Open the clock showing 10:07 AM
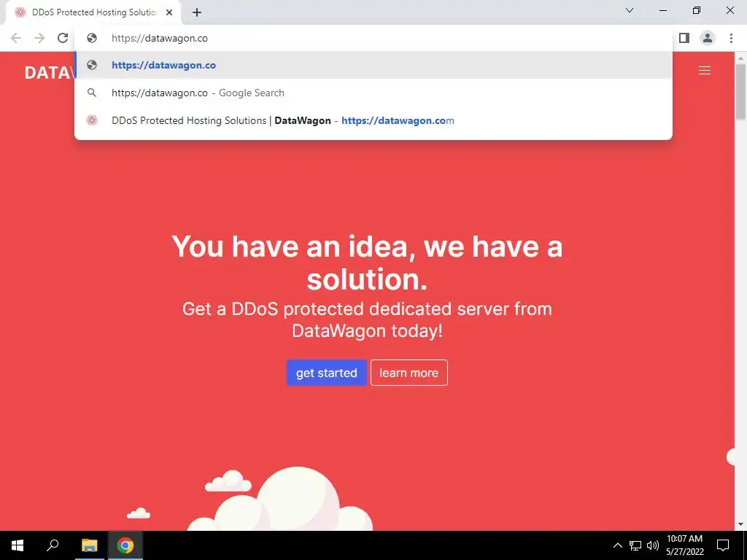 tap(684, 545)
